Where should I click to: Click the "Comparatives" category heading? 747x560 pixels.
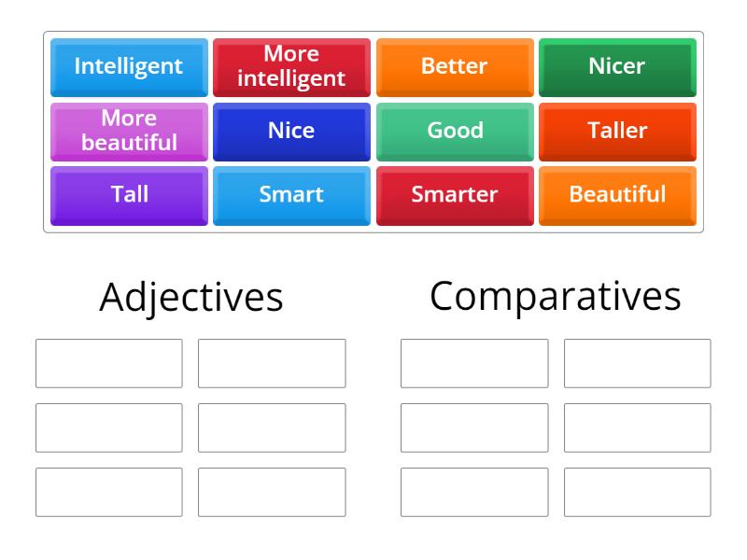[557, 297]
